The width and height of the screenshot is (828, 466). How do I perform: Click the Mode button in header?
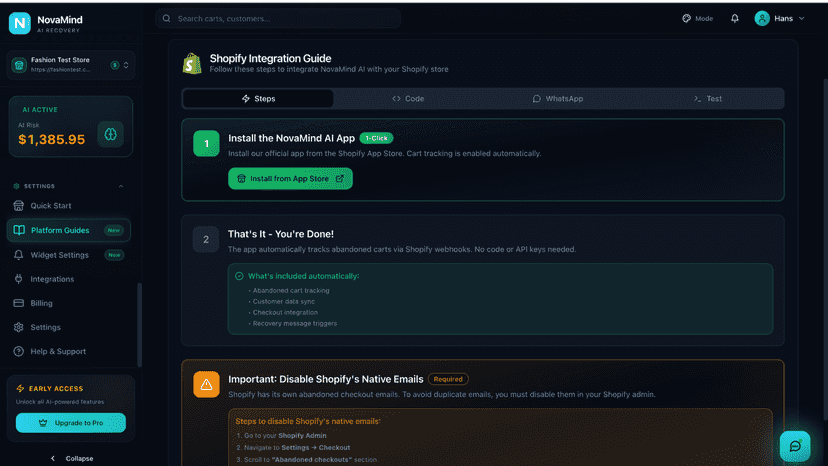(698, 18)
